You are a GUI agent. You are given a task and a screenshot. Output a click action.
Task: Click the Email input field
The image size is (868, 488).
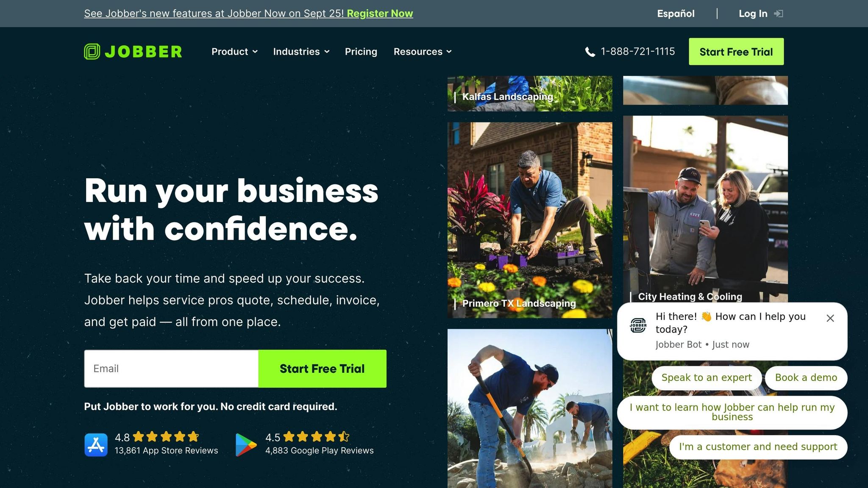(171, 369)
